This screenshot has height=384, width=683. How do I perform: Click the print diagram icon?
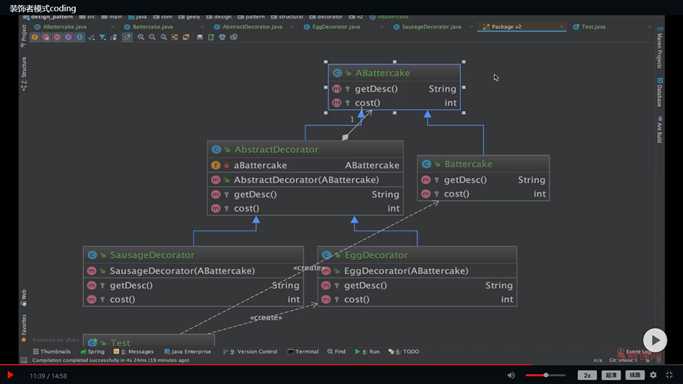[223, 37]
